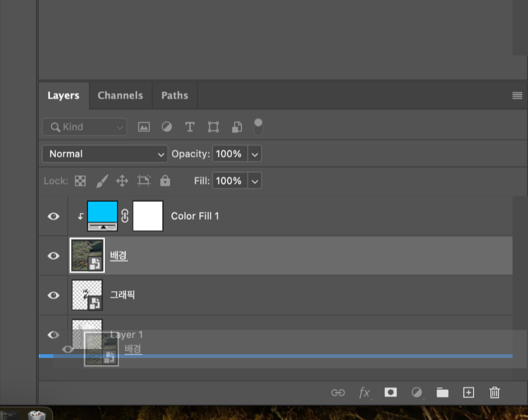Lock position move arrows icon
This screenshot has width=528, height=420.
122,181
